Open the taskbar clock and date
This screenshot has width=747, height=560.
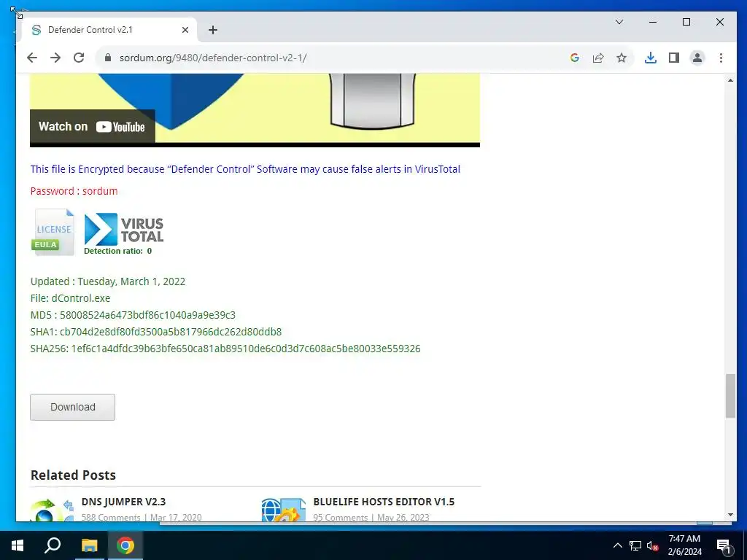pyautogui.click(x=684, y=545)
